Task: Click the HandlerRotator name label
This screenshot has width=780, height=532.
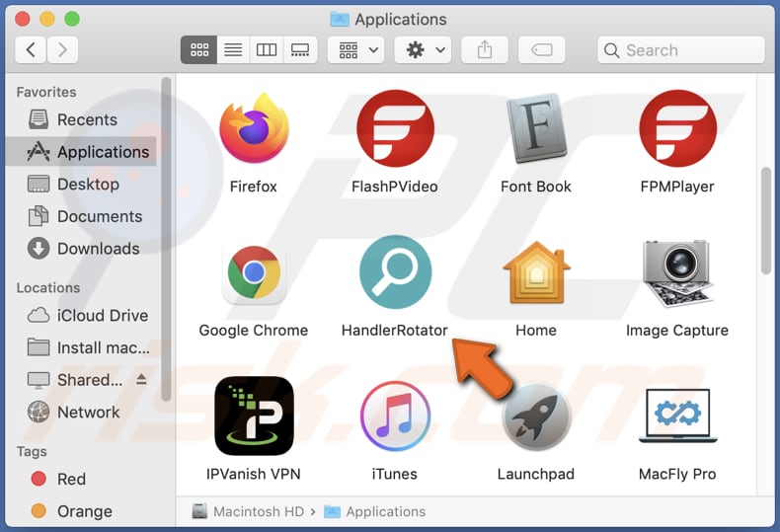Action: click(x=395, y=330)
